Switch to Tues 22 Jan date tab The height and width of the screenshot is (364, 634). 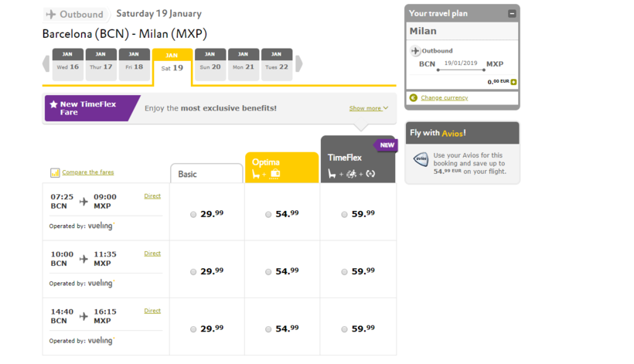pyautogui.click(x=277, y=65)
